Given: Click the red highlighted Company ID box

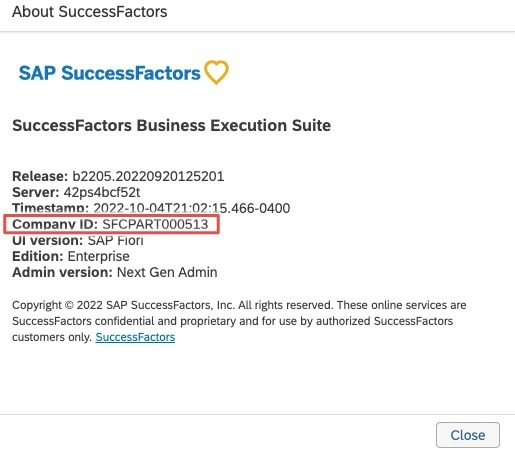Looking at the screenshot, I should click(x=112, y=224).
